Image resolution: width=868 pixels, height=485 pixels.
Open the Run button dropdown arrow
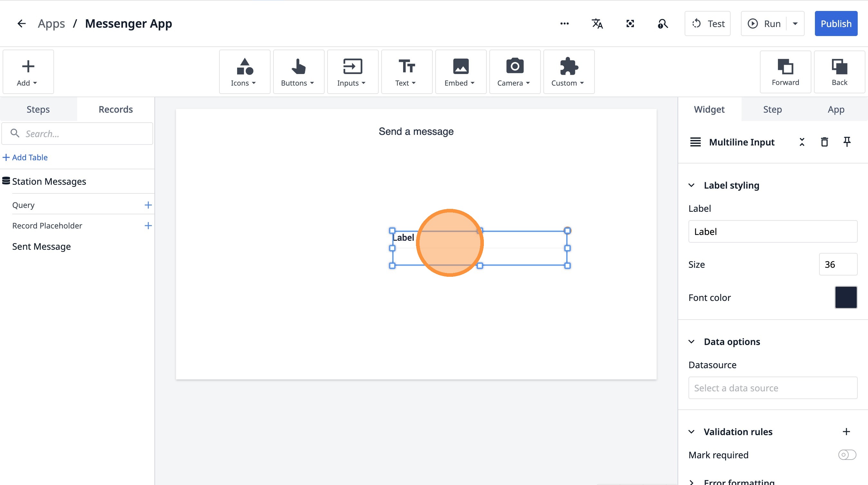click(795, 23)
